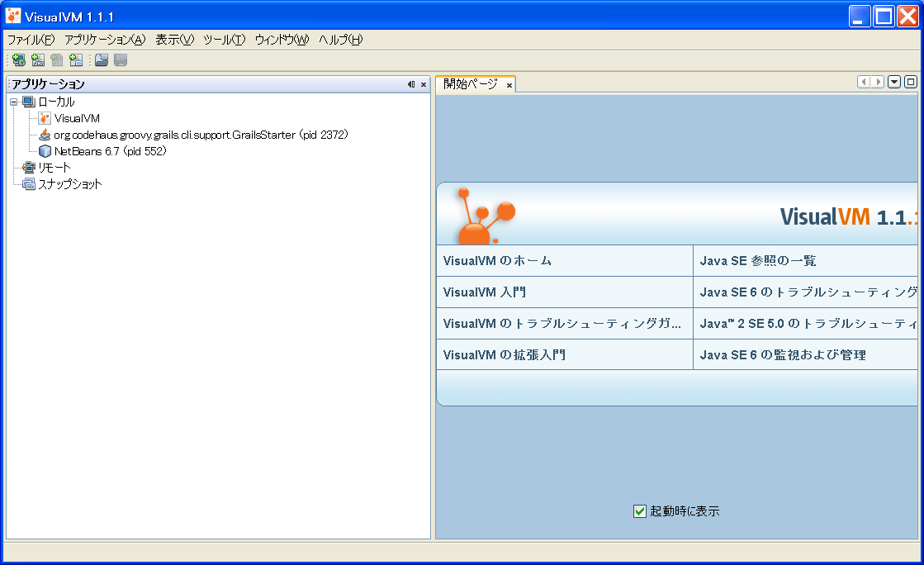The height and width of the screenshot is (565, 924).
Task: Click the Add Application Snapshot toolbar icon
Action: (x=75, y=59)
